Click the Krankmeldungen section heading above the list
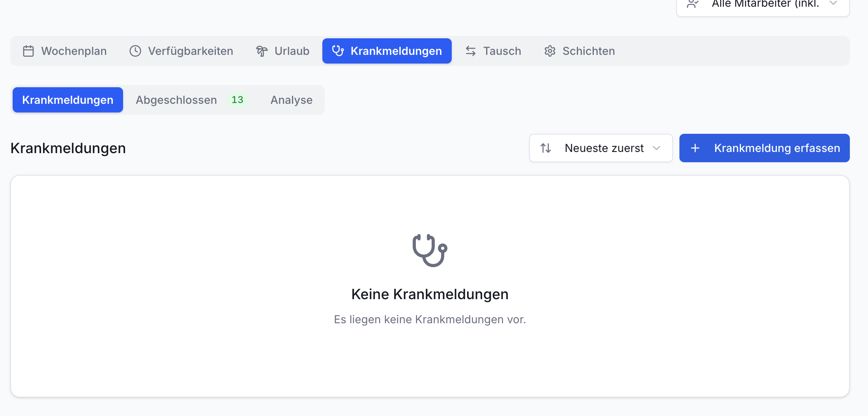Screen dimensions: 868x416 (x=68, y=148)
